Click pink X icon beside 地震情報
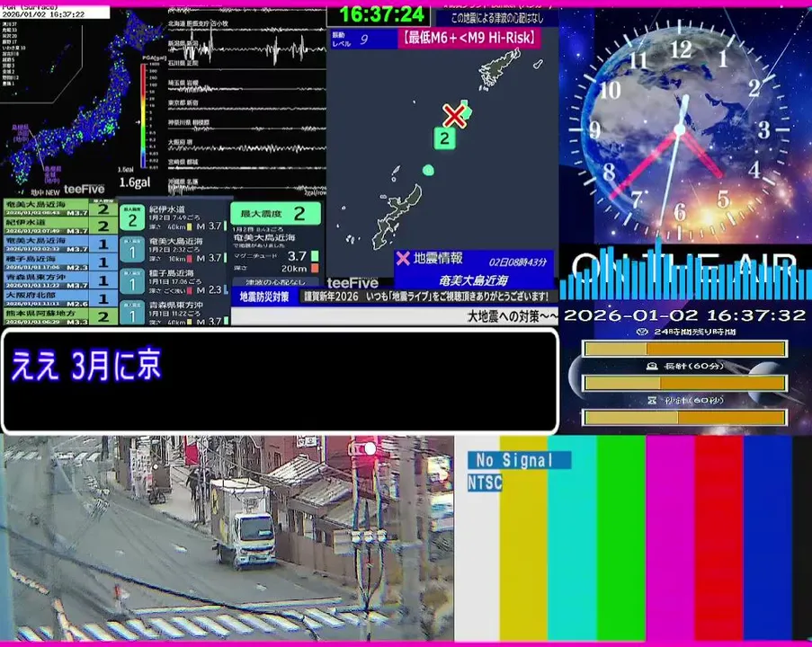This screenshot has height=647, width=812. pyautogui.click(x=403, y=258)
